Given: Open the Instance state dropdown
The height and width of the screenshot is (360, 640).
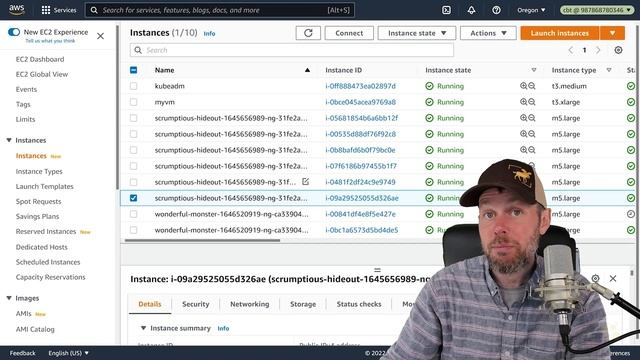Looking at the screenshot, I should 417,33.
